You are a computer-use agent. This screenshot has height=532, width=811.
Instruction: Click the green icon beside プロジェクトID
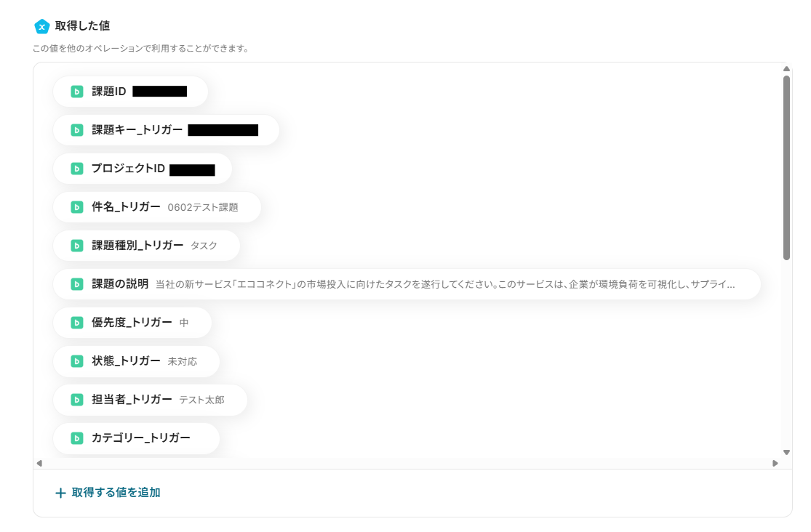pyautogui.click(x=76, y=169)
